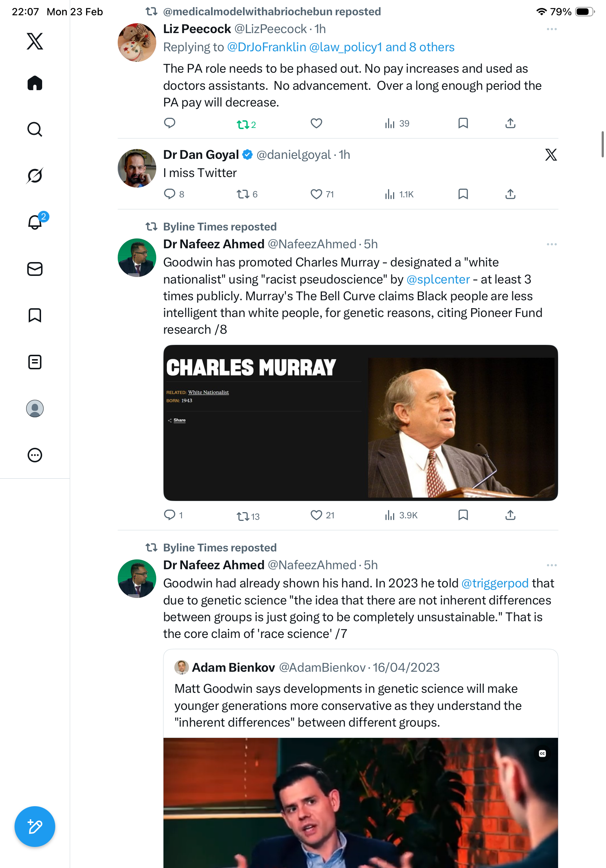Image resolution: width=606 pixels, height=868 pixels.
Task: Open the Notifications bell
Action: 35,222
